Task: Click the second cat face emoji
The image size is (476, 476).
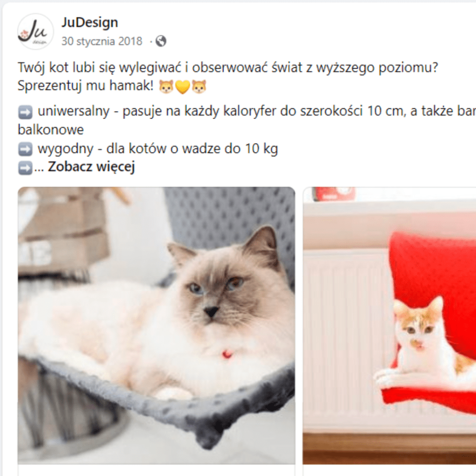Action: pyautogui.click(x=199, y=86)
